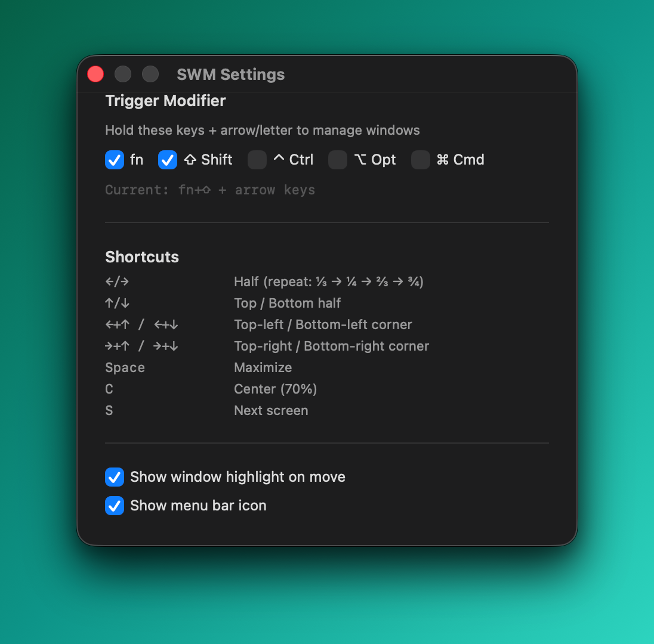
Task: Click the Option key symbol icon
Action: coord(360,160)
